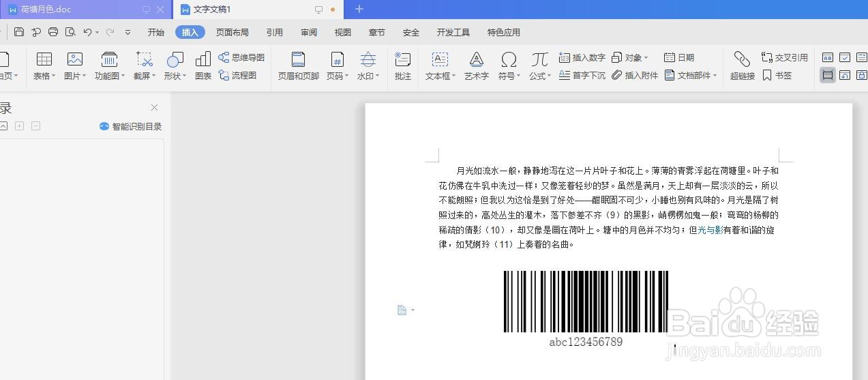Expand the 形状 dropdown arrow
Image resolution: width=868 pixels, height=380 pixels.
[184, 76]
